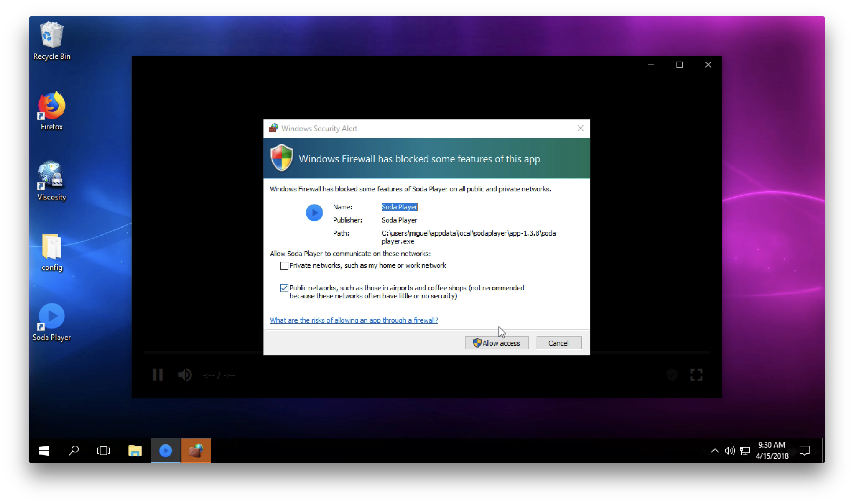This screenshot has width=854, height=504.
Task: Click the firewall shield icon in banner
Action: coord(281,158)
